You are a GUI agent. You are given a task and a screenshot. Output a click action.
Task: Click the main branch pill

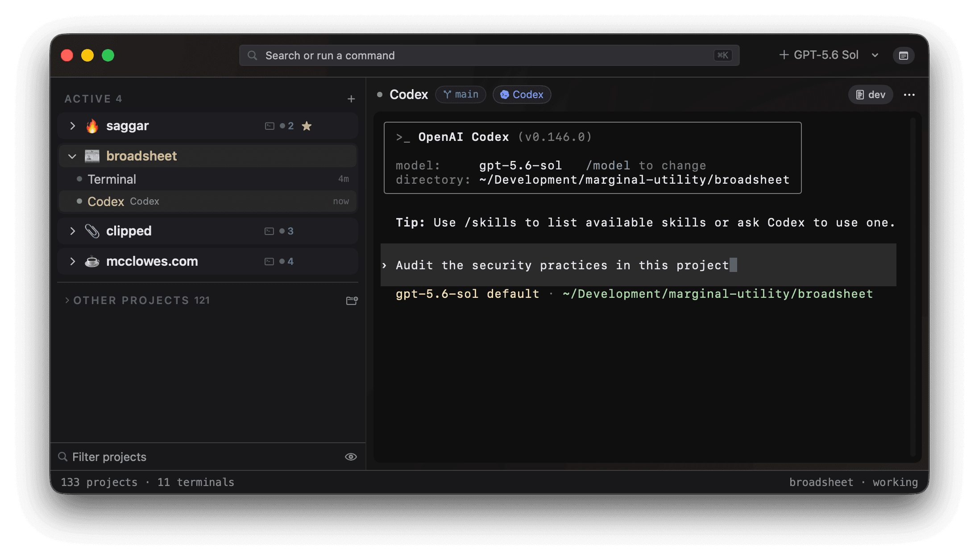coord(460,95)
